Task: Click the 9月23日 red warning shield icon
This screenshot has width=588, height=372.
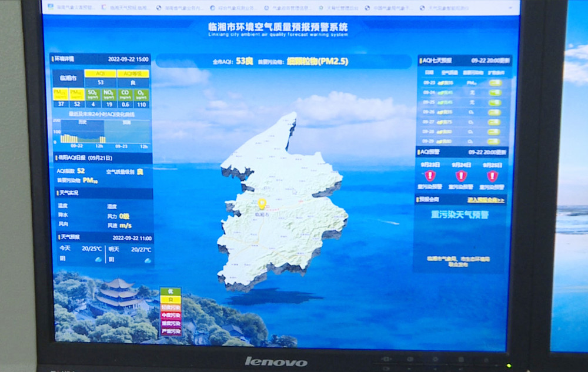Action: (x=430, y=175)
